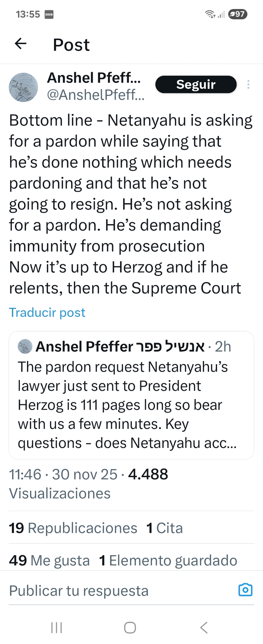The image size is (263, 644).
Task: Tap the notification icon beside the clock
Action: tap(49, 14)
